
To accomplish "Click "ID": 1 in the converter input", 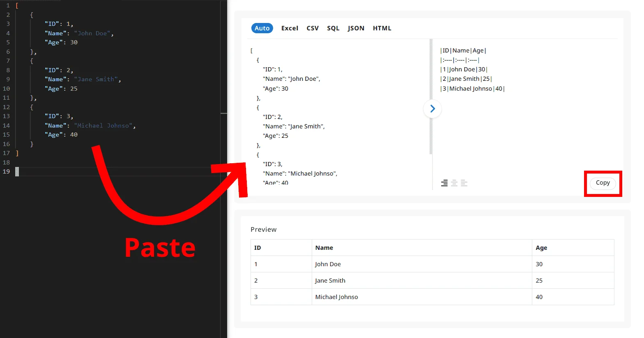I will (273, 69).
